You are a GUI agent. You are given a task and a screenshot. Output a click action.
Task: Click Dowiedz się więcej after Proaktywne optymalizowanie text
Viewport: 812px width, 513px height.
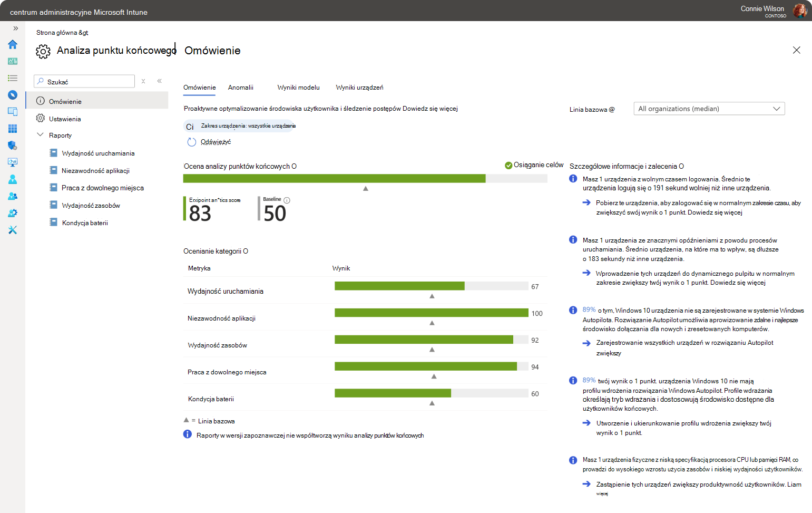(x=430, y=109)
